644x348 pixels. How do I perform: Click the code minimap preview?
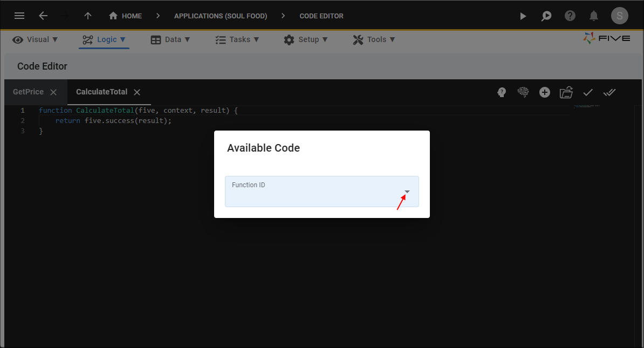pos(587,106)
